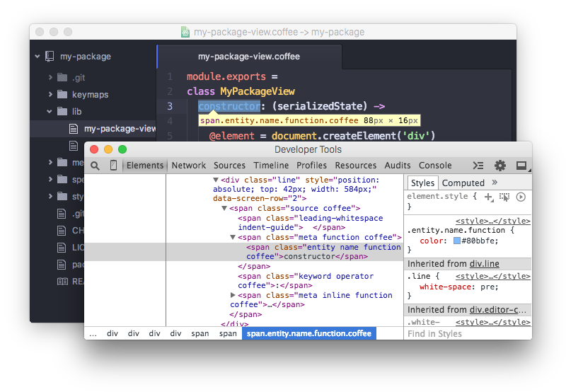Switch to Computed sidebar tab
The width and height of the screenshot is (566, 392).
tap(463, 183)
